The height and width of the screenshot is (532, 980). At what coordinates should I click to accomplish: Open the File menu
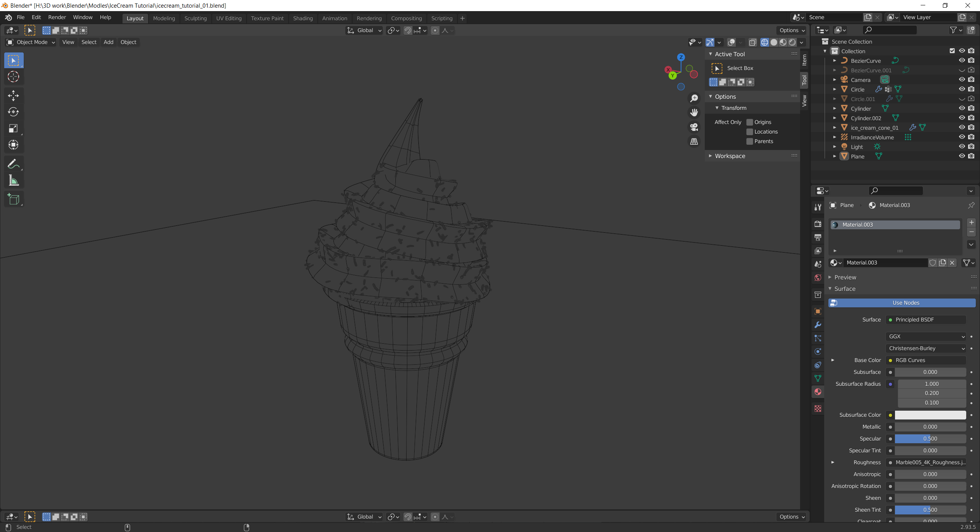[x=21, y=17]
